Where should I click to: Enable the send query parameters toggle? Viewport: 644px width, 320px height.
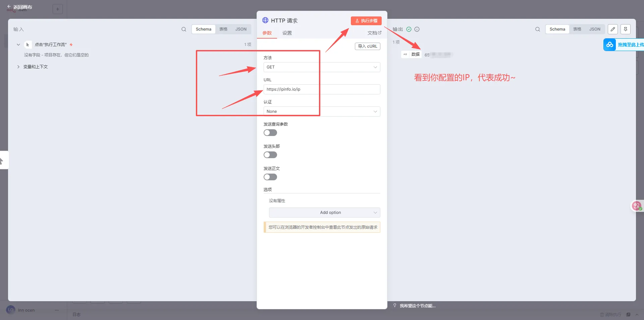pos(270,133)
